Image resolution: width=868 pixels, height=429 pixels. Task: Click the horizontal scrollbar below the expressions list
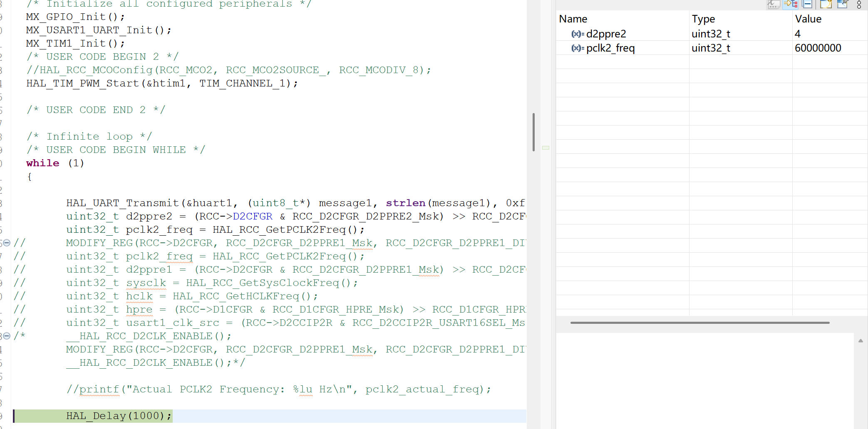click(699, 323)
